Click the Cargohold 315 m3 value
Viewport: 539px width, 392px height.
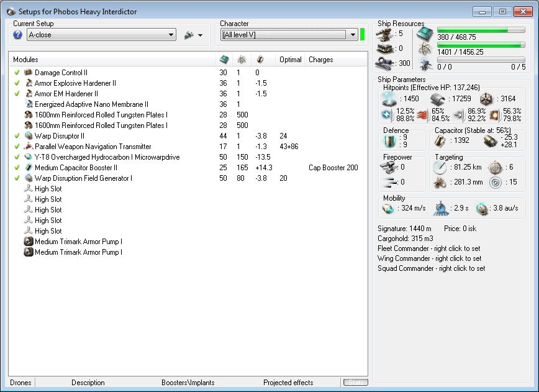point(405,239)
